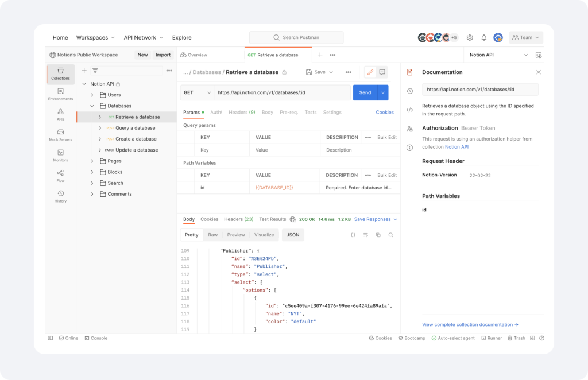Click the filter icon in collections sidebar
This screenshot has height=380, width=588.
95,71
